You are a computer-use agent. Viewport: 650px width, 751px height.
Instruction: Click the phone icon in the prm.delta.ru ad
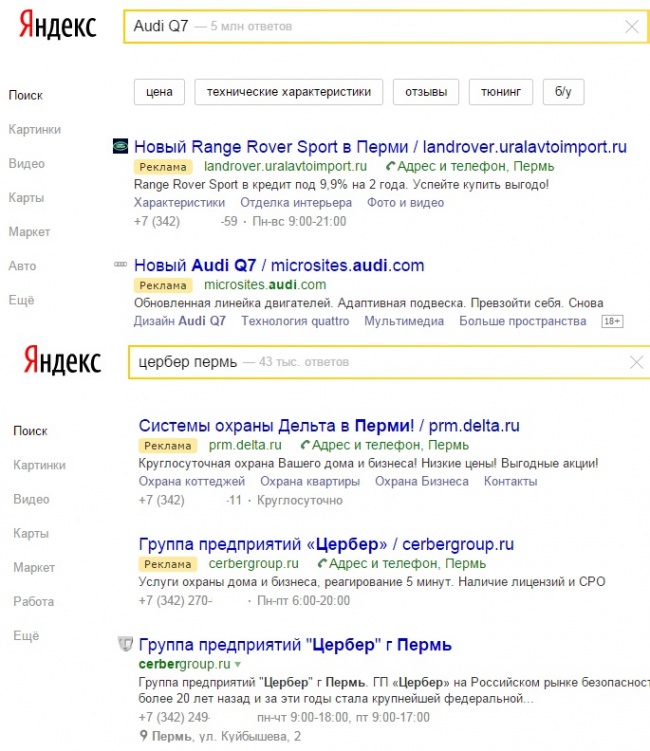click(x=305, y=445)
